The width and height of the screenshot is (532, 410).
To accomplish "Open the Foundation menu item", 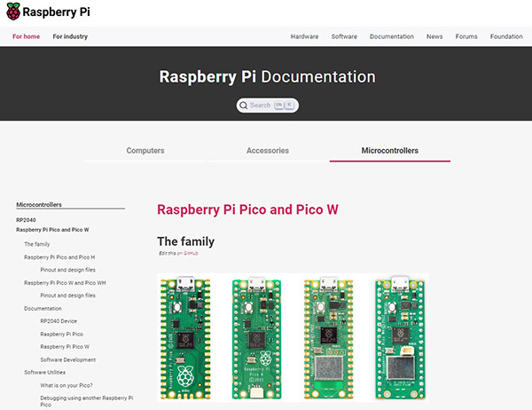I will [x=506, y=36].
